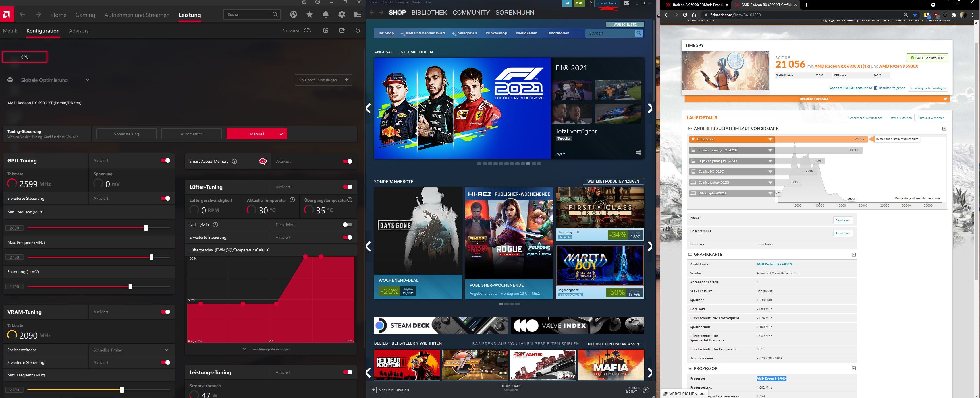Open the Steam BIBLIOTHEK menu

[429, 13]
